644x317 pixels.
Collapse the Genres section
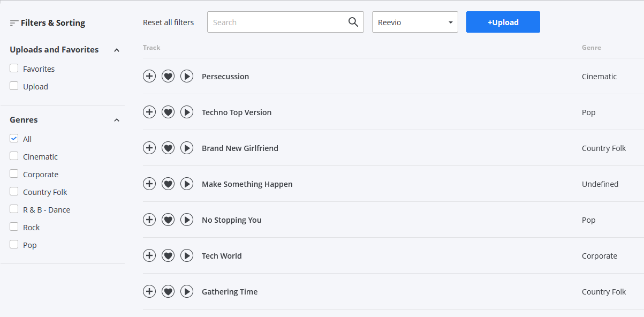click(117, 120)
